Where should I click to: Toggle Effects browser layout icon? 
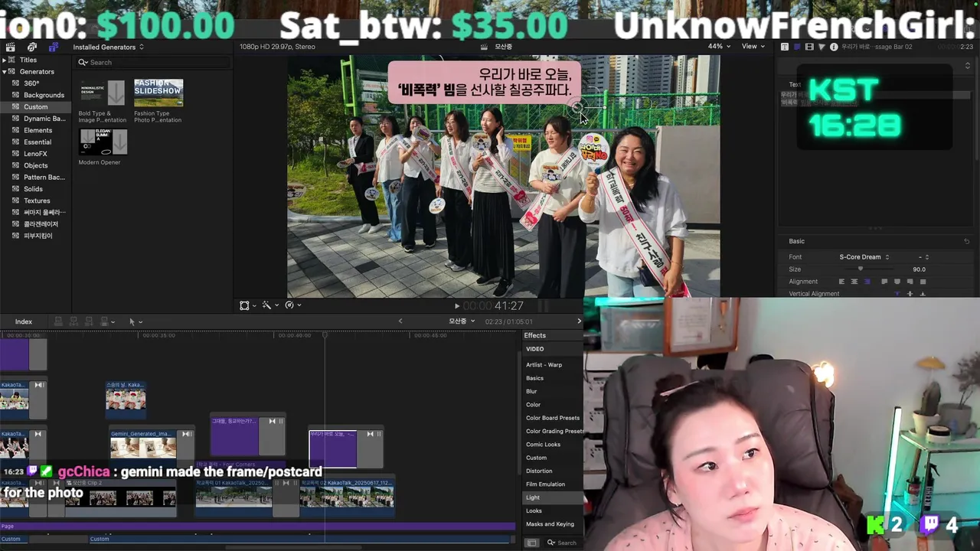tap(532, 543)
